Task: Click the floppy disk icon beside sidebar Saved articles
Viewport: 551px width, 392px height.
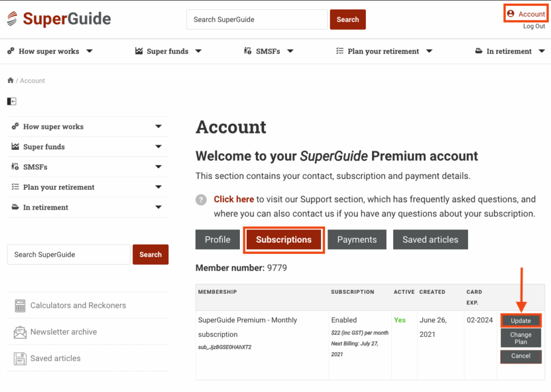Action: click(20, 358)
